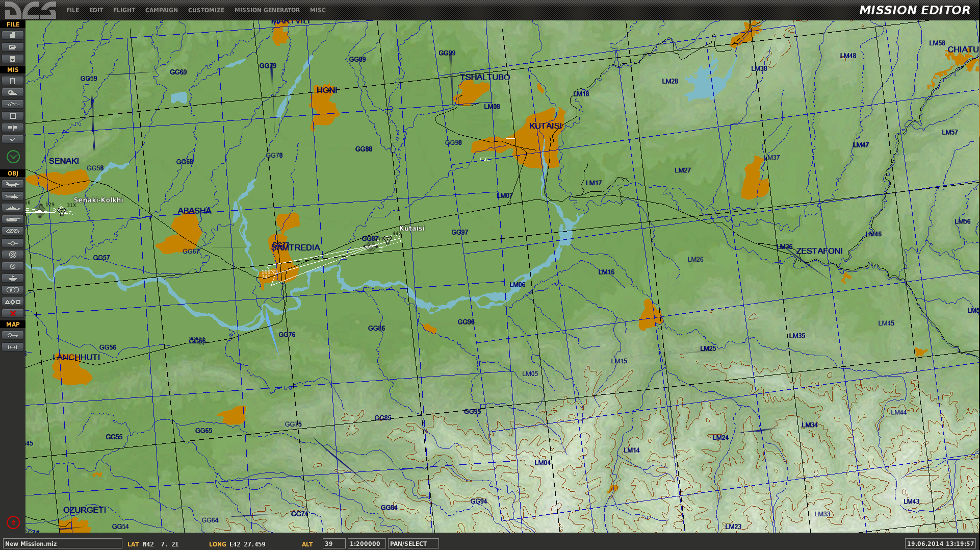Open the mission briefing clipboard icon
Image resolution: width=980 pixels, height=550 pixels.
click(x=13, y=81)
